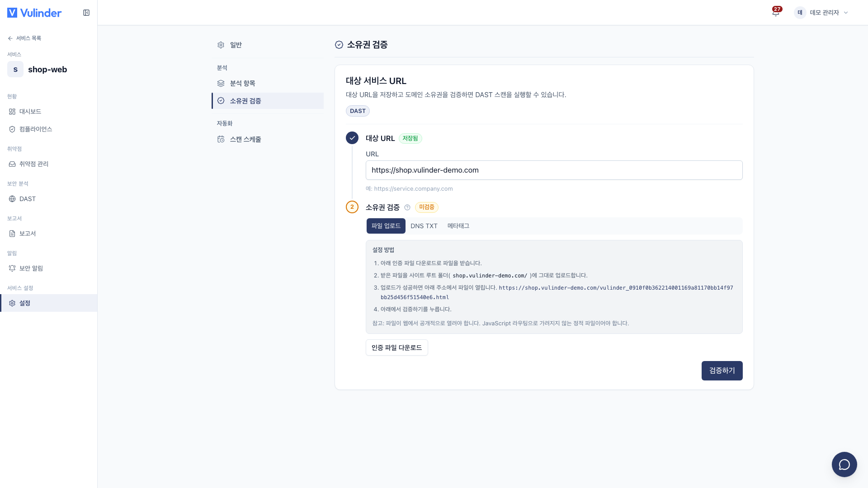
Task: Click the step 2 circle indicator
Action: click(x=352, y=207)
